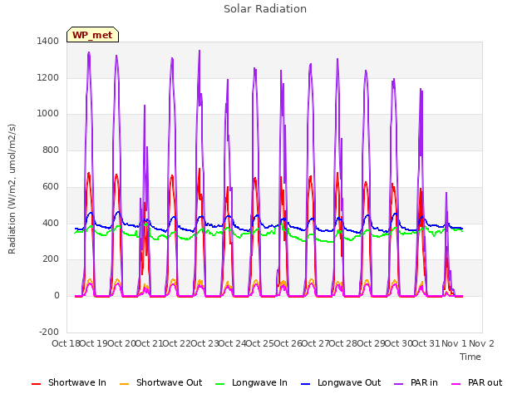
Task: Click the 1000 y-axis tick label
Action: [48, 114]
